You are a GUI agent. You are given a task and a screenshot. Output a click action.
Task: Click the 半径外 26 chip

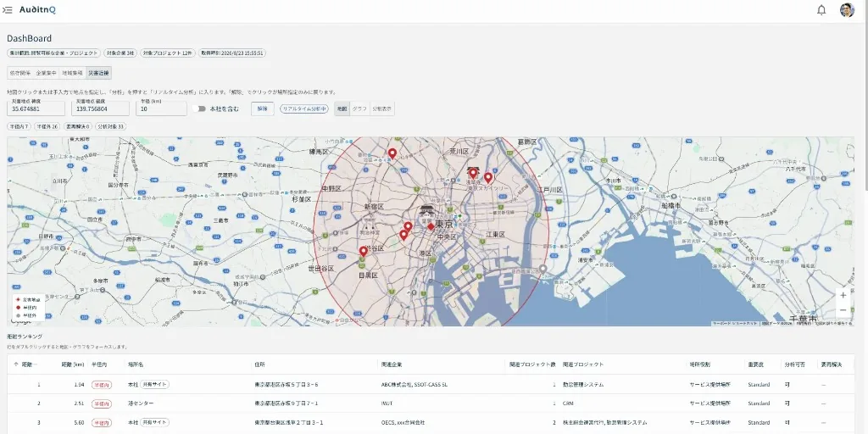[x=47, y=126]
